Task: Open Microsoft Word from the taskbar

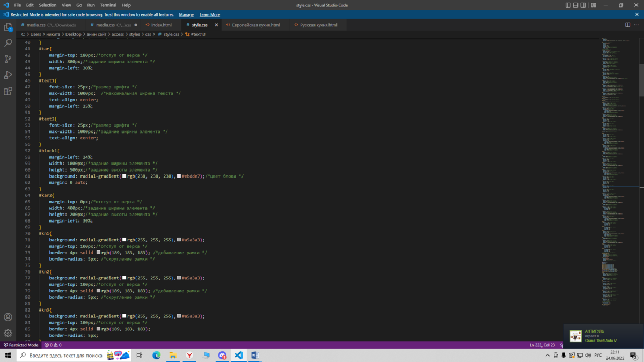Action: [x=255, y=355]
